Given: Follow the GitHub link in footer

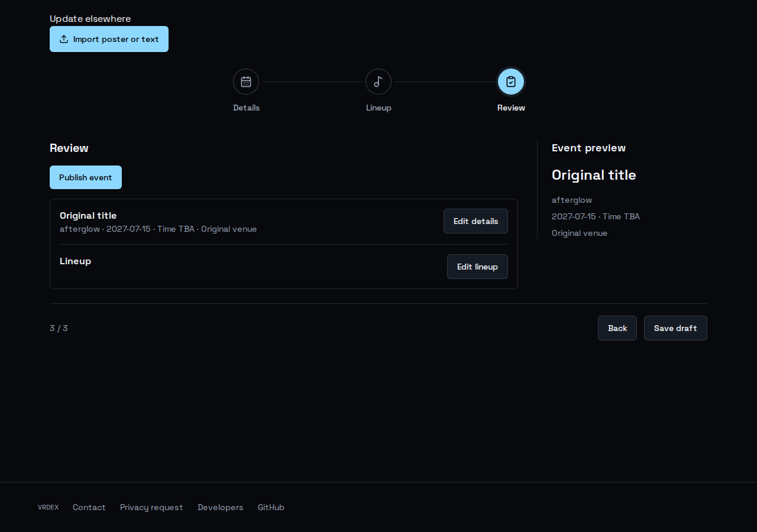Looking at the screenshot, I should 271,507.
